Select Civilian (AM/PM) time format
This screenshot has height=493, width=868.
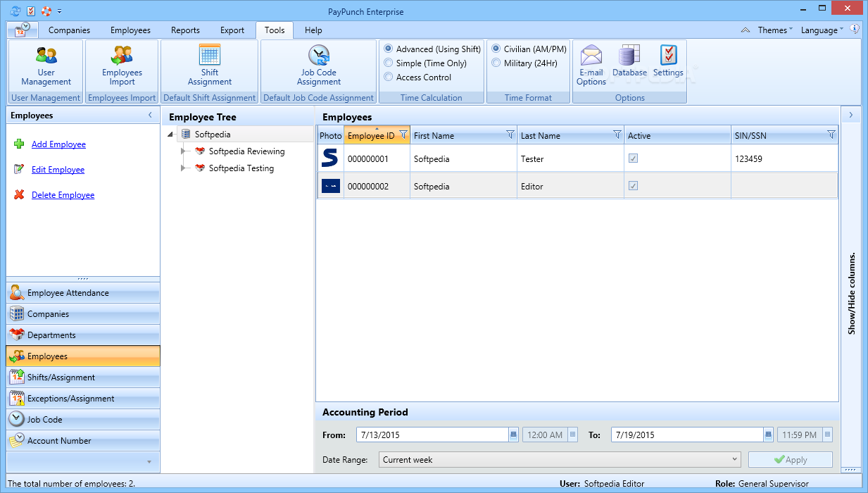click(529, 49)
